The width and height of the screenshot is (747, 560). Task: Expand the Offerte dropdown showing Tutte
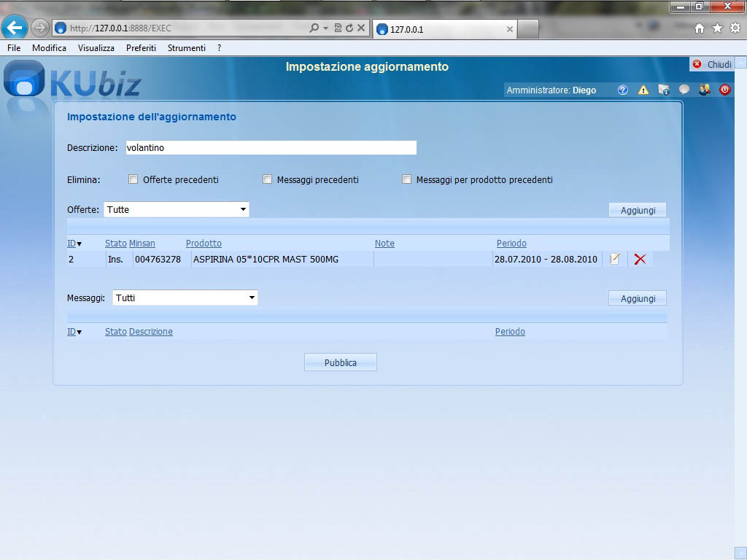coord(176,210)
